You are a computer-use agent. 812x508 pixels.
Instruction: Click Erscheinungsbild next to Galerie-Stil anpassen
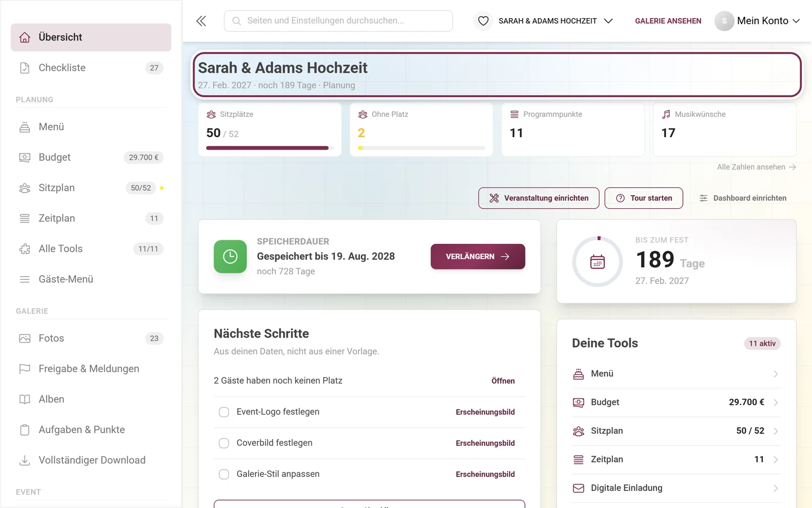click(485, 474)
